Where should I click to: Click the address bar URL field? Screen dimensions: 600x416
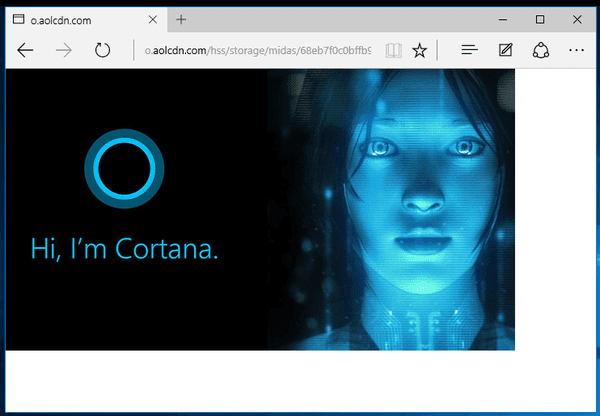coord(258,51)
